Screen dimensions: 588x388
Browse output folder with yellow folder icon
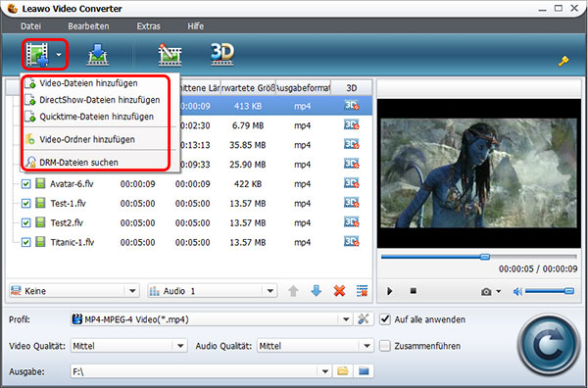pos(342,371)
